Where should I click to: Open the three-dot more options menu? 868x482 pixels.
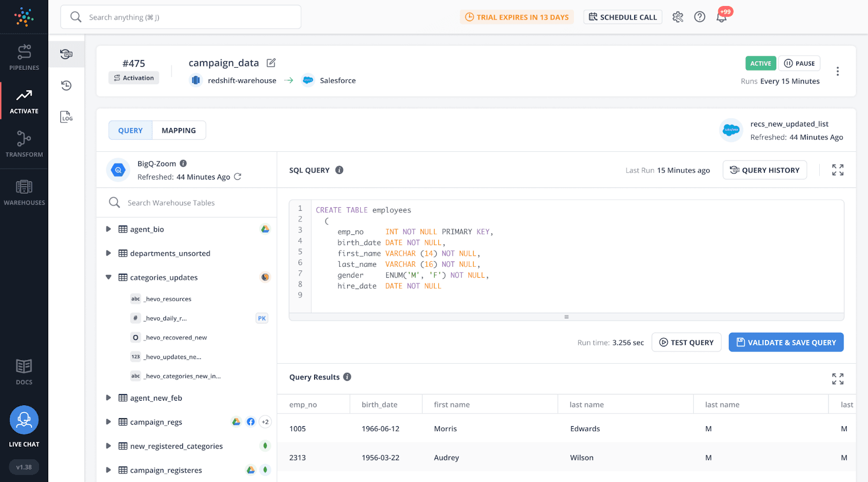coord(838,72)
